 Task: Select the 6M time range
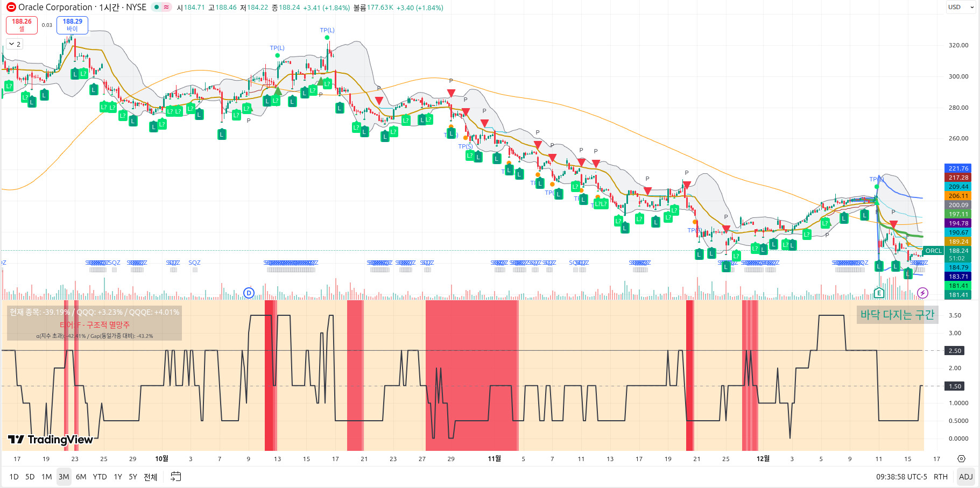[x=81, y=477]
